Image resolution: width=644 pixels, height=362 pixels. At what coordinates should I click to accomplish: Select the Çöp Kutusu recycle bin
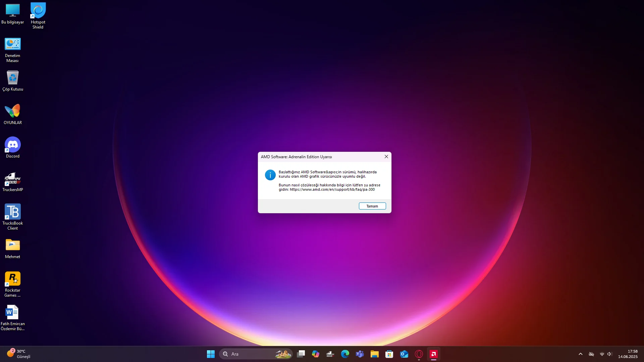(x=13, y=78)
